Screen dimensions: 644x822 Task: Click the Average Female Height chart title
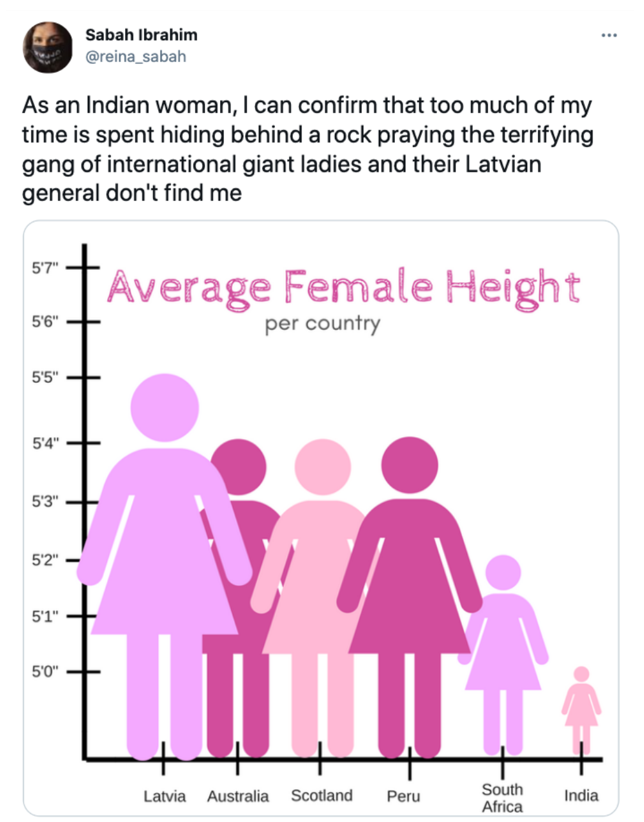[343, 288]
